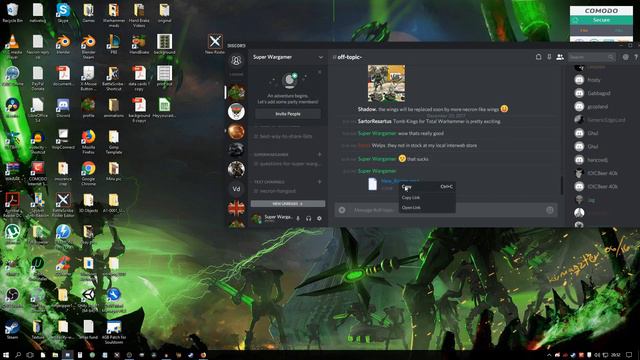Screen dimensions: 640x360
Task: Click the Invite People button
Action: (288, 114)
